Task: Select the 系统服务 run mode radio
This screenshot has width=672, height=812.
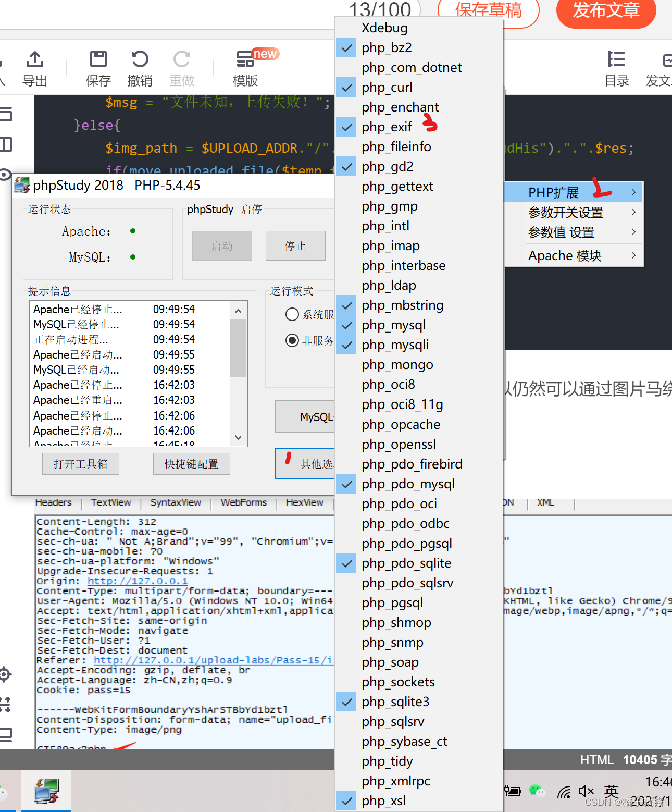Action: click(292, 314)
